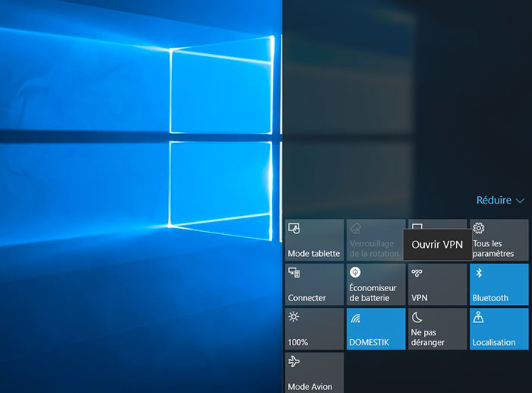Open the VPN quick action tile
532x393 pixels.
click(438, 284)
